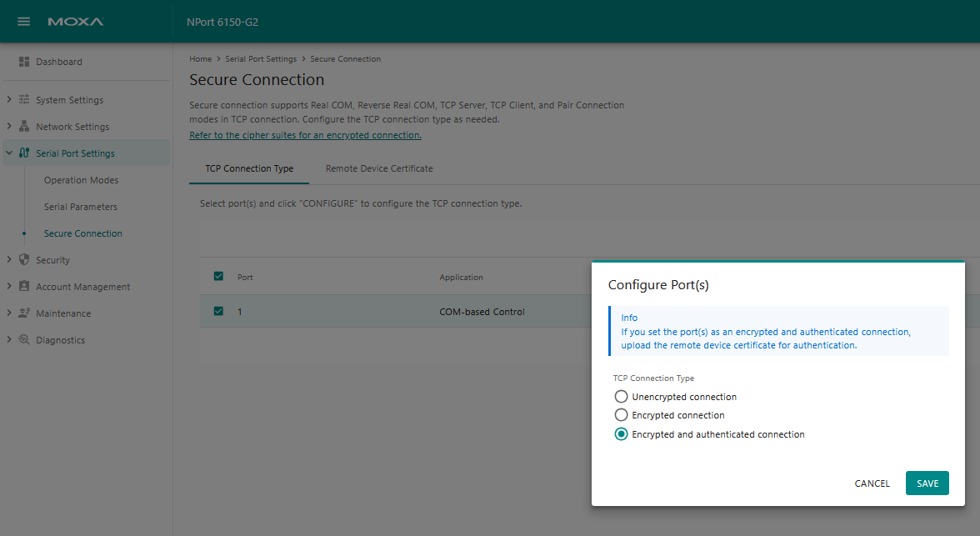The width and height of the screenshot is (980, 536).
Task: Click the Account Management icon
Action: (x=24, y=287)
